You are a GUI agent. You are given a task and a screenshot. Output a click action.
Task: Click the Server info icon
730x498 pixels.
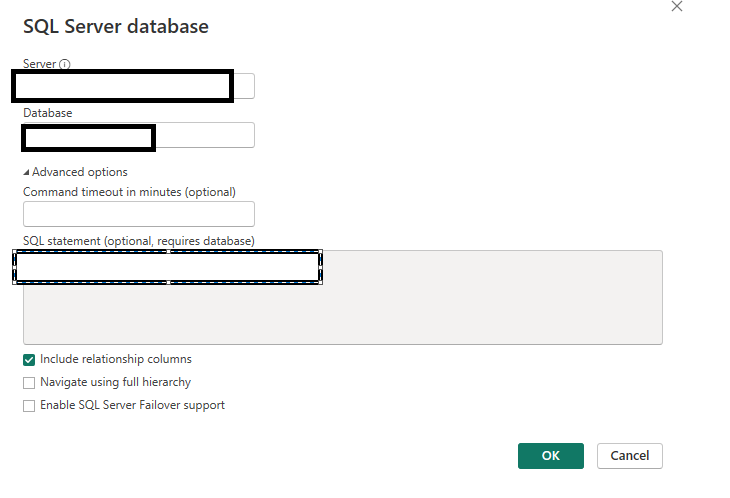click(65, 64)
